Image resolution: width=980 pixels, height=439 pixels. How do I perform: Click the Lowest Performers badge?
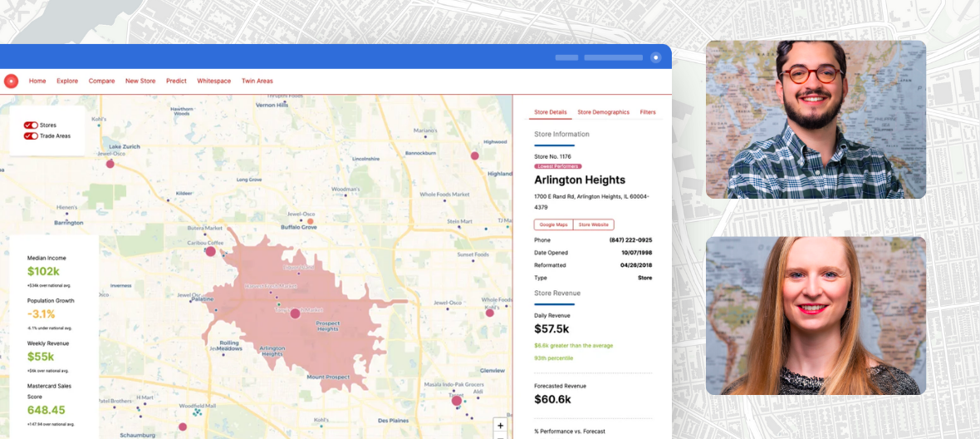point(558,166)
